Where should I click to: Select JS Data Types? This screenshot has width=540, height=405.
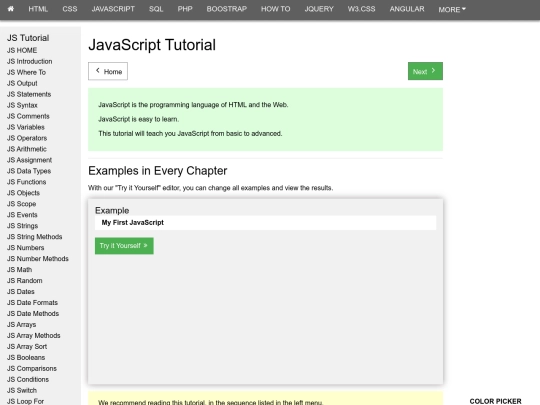[x=29, y=171]
